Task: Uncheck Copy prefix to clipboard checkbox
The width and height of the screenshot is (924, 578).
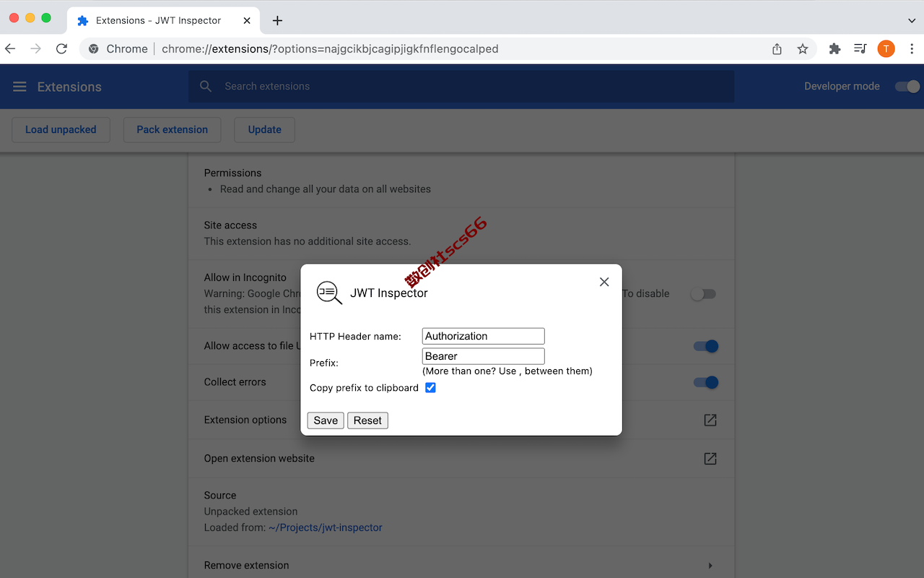Action: (430, 388)
